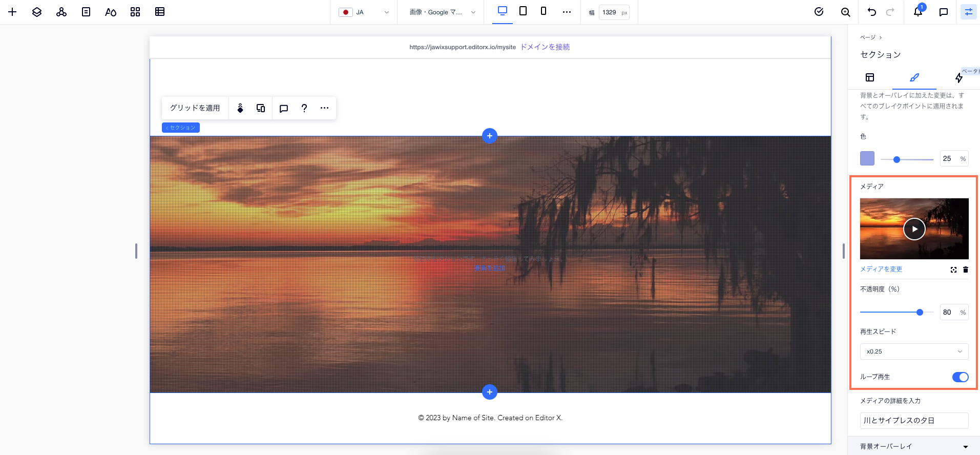The width and height of the screenshot is (980, 455).
Task: Add section with top plus button
Action: click(490, 136)
